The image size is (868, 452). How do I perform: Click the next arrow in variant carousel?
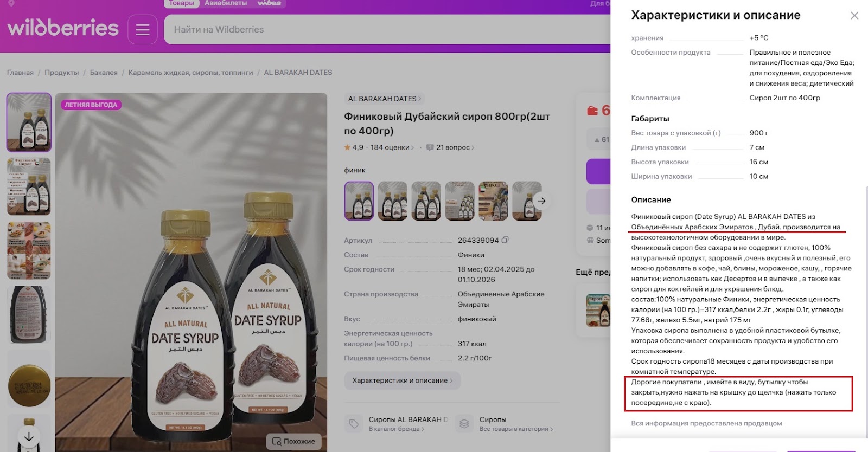tap(541, 201)
